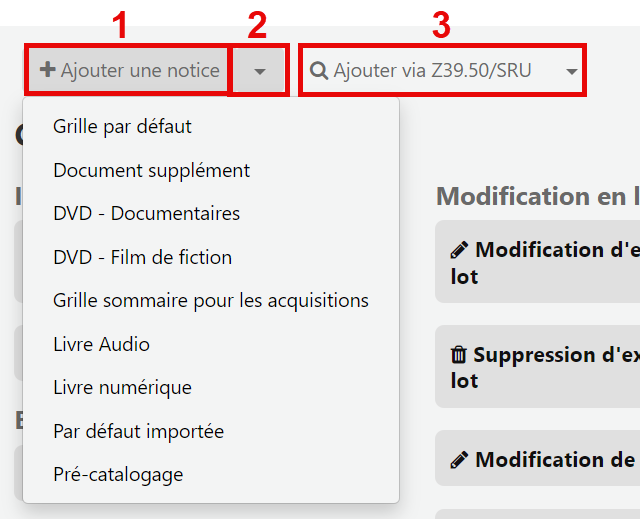Select Grille par défaut framework
Screen dimensions: 640x519
tap(122, 126)
